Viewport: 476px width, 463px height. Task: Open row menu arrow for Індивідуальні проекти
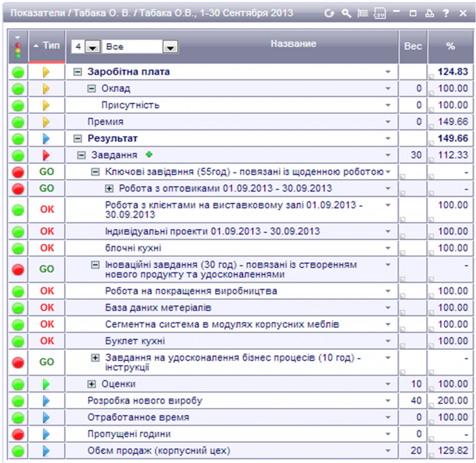[x=388, y=231]
